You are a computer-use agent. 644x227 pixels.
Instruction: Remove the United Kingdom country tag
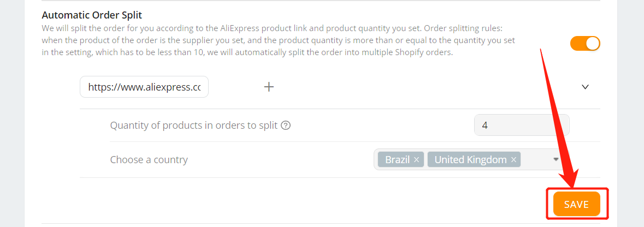pos(513,160)
